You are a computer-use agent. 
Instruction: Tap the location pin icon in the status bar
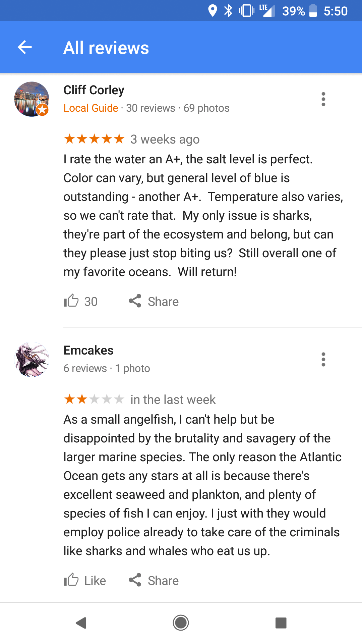tap(213, 11)
